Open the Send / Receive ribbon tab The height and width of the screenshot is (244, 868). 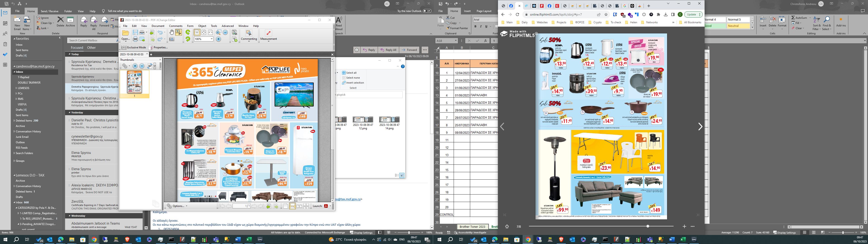(49, 11)
